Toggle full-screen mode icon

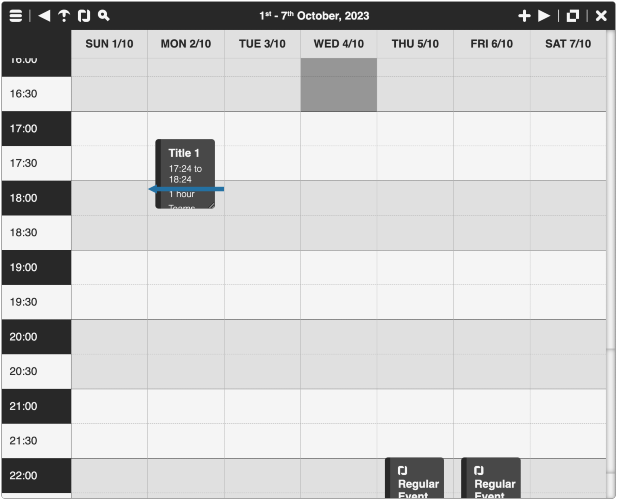[x=573, y=16]
